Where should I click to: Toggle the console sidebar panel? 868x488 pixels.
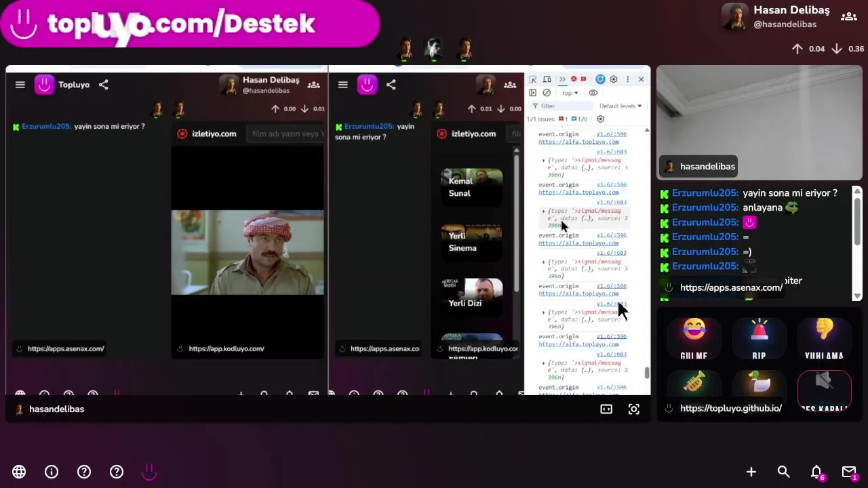pos(533,93)
